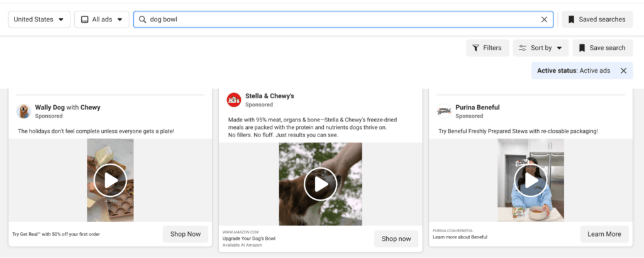Screen dimensions: 644x258
Task: Open the Purina Beneful page name
Action: [478, 107]
